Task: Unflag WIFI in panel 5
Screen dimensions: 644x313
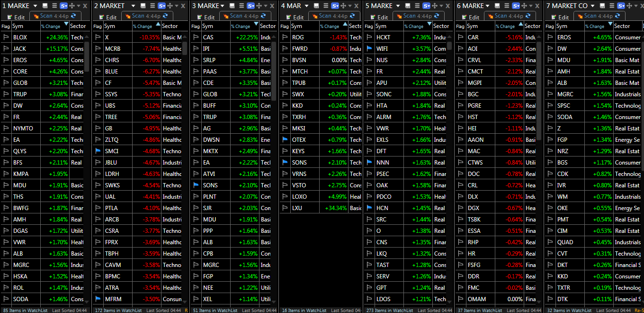Action: (x=369, y=48)
